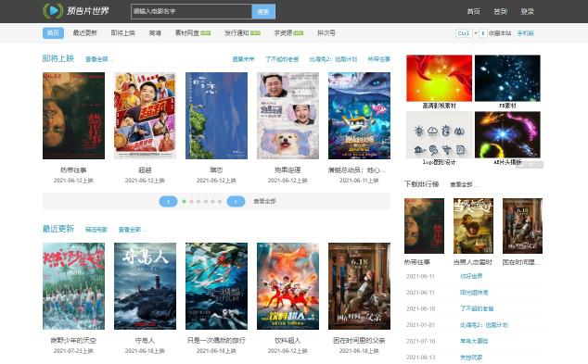This screenshot has width=588, height=364.
Task: Select the highlighted 首页 navigation tab
Action: (x=53, y=33)
